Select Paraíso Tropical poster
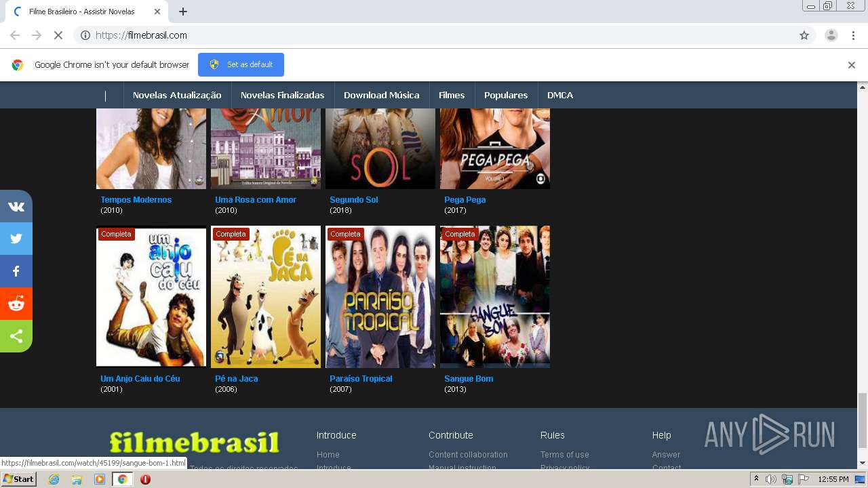 click(380, 297)
